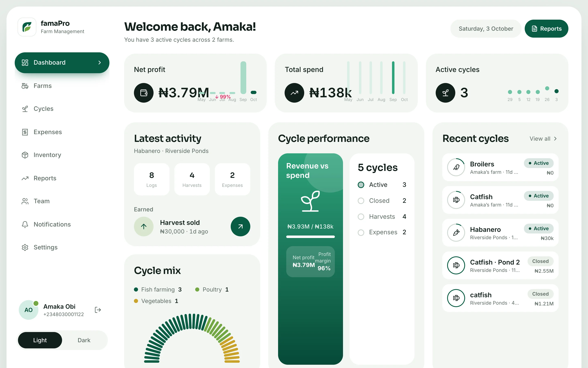Open Expenses in the sidebar
This screenshot has height=368, width=588.
tap(62, 132)
